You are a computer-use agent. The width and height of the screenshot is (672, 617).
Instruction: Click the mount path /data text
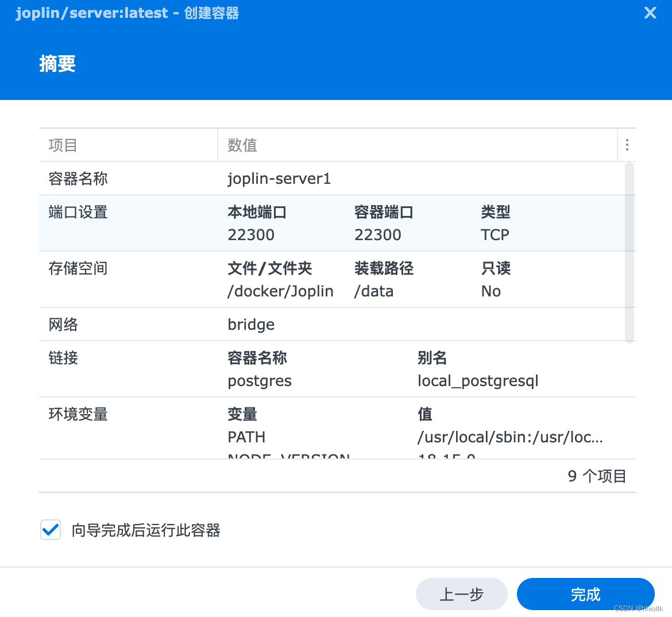(x=374, y=291)
